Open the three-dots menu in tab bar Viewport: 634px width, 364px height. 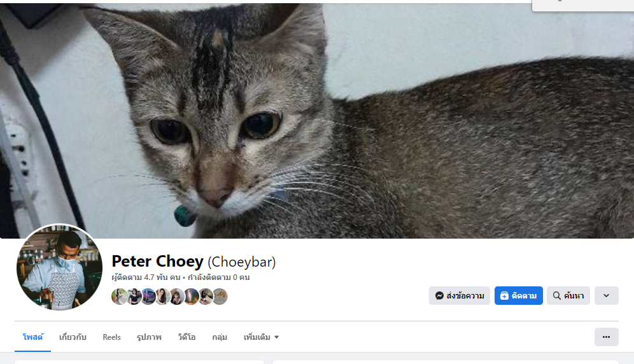pos(606,337)
